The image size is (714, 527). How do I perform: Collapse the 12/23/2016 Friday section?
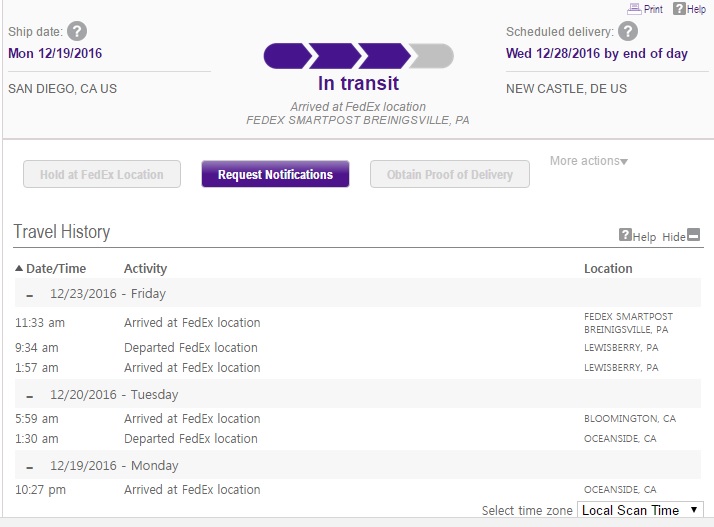click(x=30, y=295)
